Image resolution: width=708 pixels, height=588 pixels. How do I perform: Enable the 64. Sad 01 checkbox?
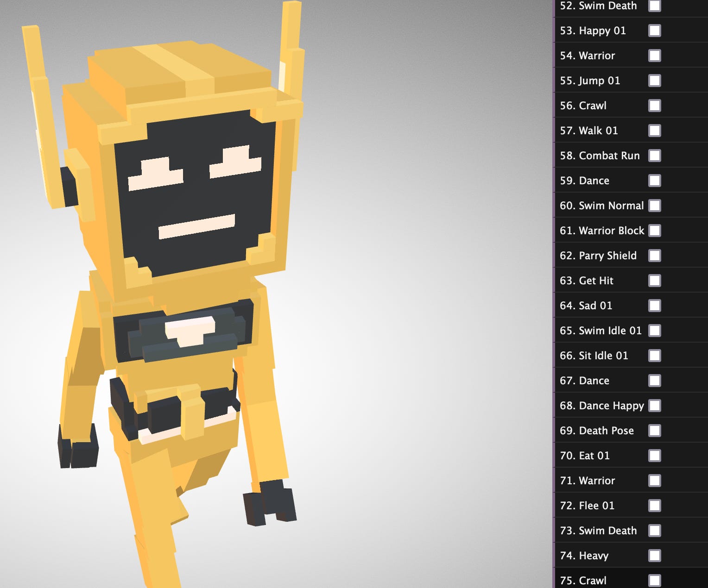tap(654, 306)
